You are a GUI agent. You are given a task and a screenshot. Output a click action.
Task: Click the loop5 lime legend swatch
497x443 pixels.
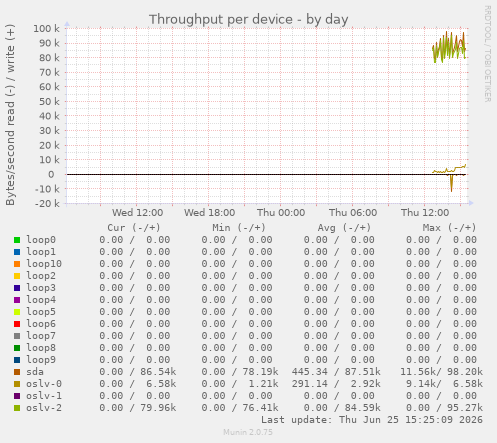click(x=17, y=312)
